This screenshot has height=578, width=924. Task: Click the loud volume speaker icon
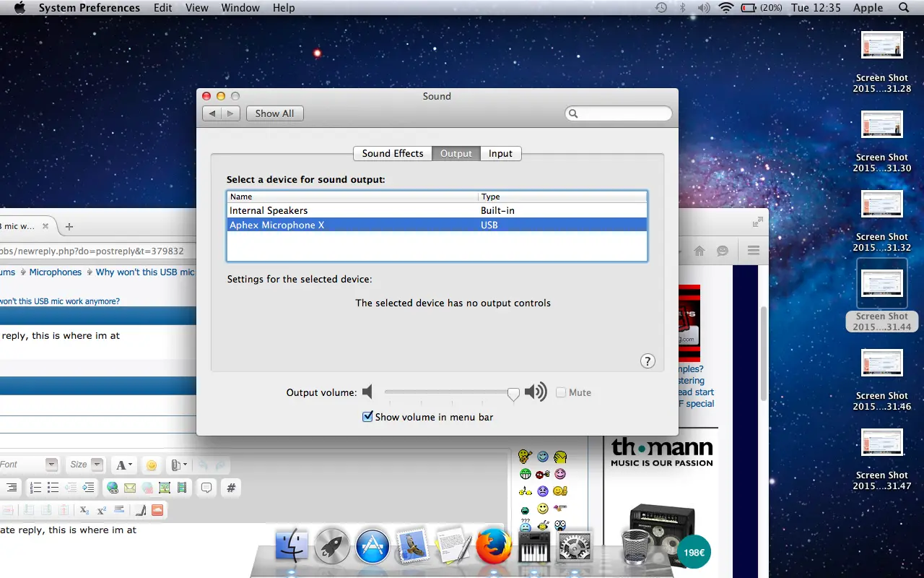(536, 392)
